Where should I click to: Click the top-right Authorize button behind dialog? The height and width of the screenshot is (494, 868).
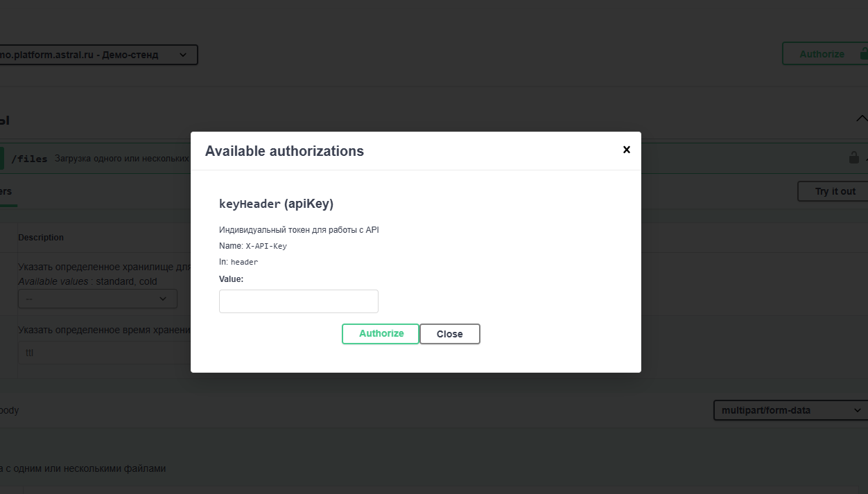coord(825,54)
